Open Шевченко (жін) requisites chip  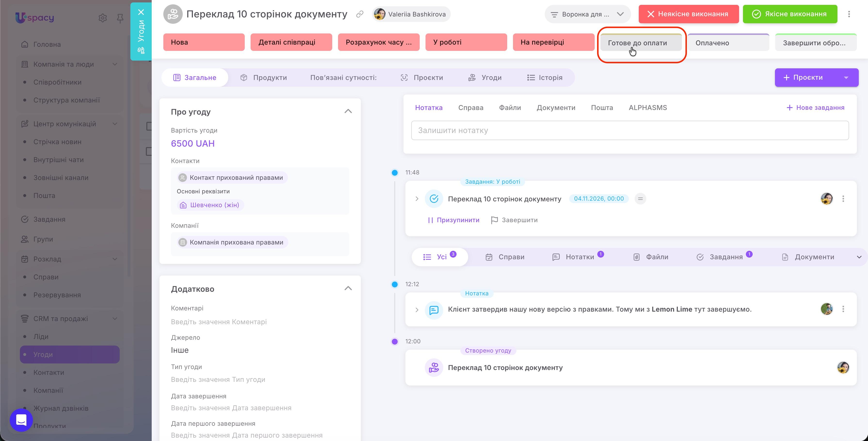(210, 205)
